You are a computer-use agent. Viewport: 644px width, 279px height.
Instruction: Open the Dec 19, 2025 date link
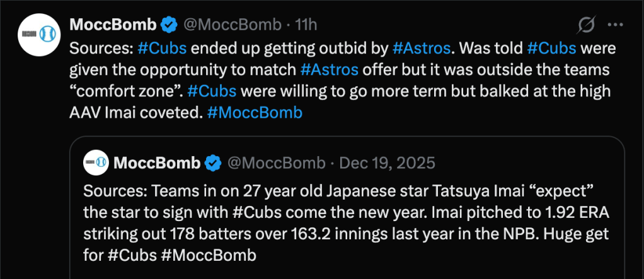[387, 163]
